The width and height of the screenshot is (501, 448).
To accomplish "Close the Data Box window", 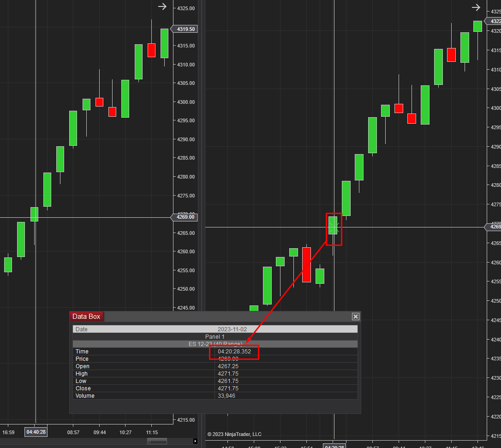I will coord(355,317).
